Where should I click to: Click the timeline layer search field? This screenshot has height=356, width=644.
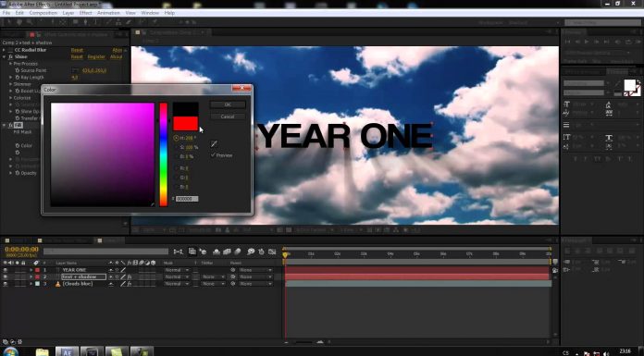pos(106,252)
